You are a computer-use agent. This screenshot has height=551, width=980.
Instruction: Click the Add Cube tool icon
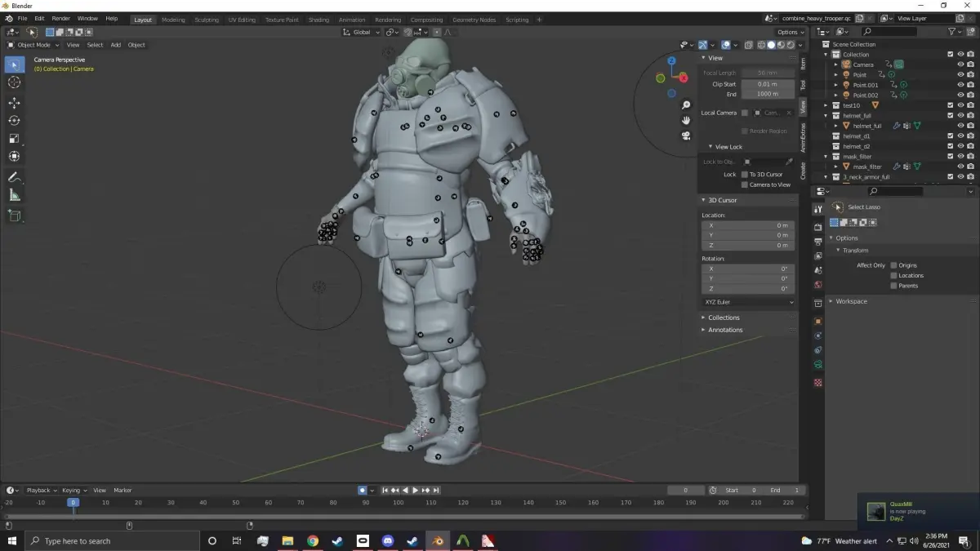pyautogui.click(x=14, y=216)
